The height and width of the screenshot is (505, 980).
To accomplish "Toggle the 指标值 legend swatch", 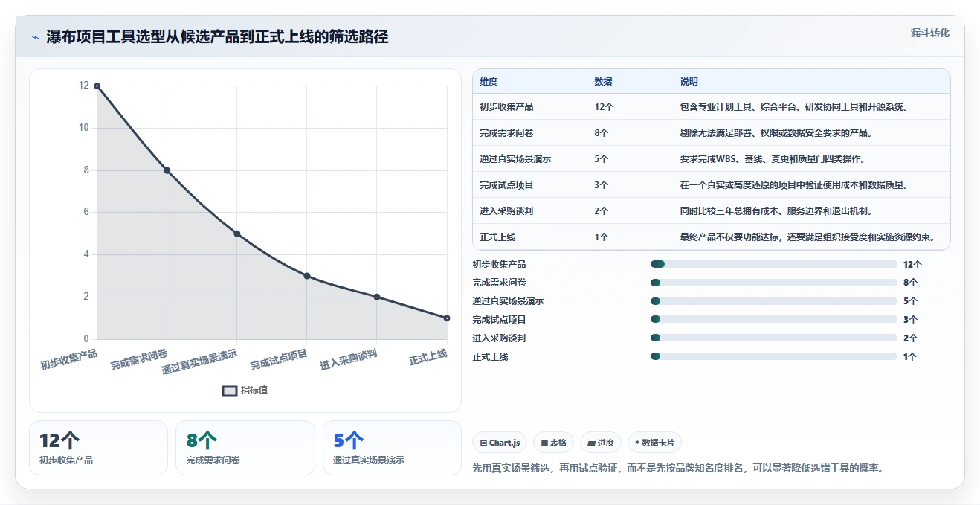I will pyautogui.click(x=230, y=390).
